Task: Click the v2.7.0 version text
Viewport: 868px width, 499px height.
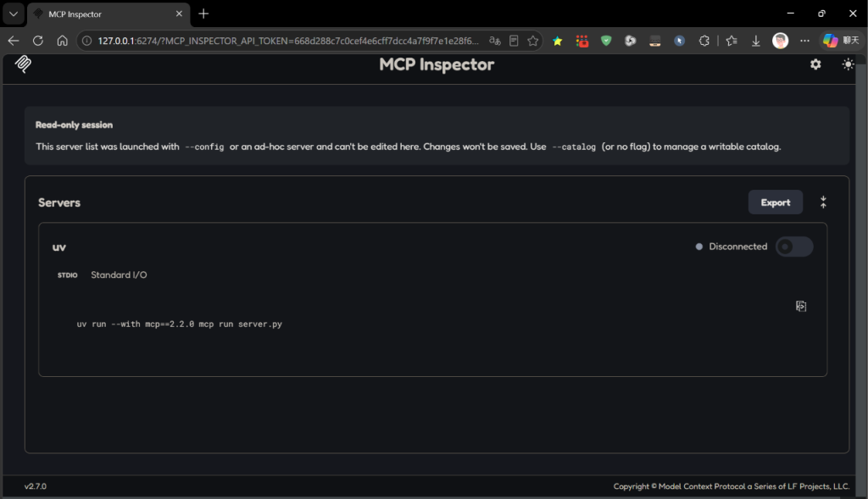Action: coord(36,486)
